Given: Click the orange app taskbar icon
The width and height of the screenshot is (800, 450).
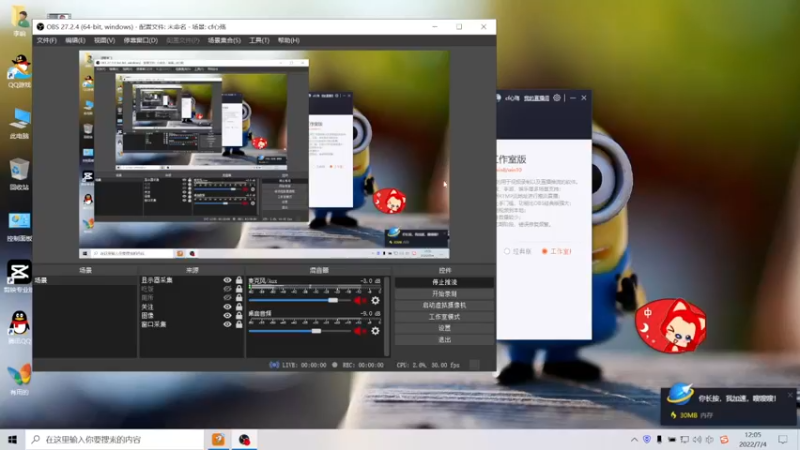Looking at the screenshot, I should [218, 439].
